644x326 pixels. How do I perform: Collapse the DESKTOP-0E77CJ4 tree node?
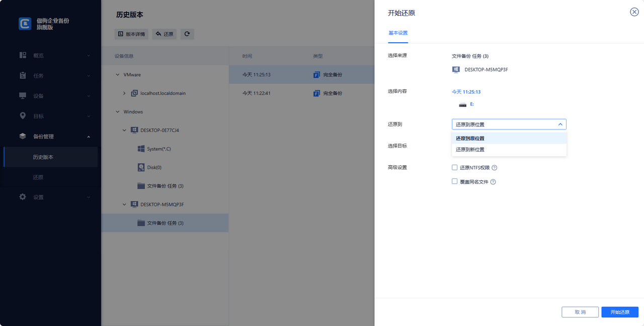point(124,130)
